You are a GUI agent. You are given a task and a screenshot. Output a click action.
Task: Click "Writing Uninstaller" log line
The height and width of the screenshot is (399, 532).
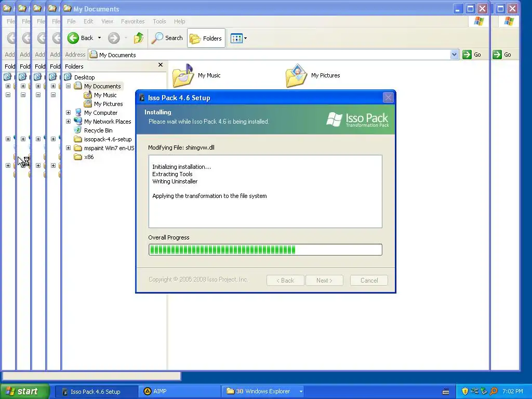175,181
